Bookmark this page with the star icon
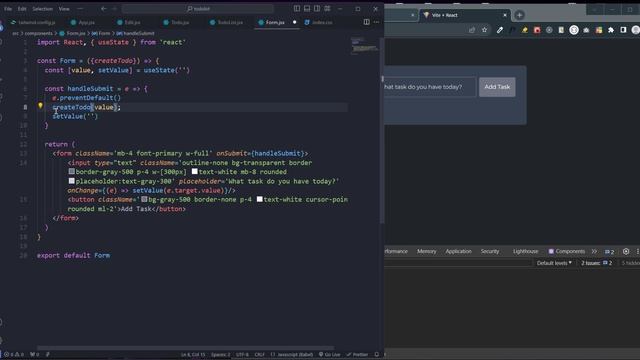 (x=484, y=30)
